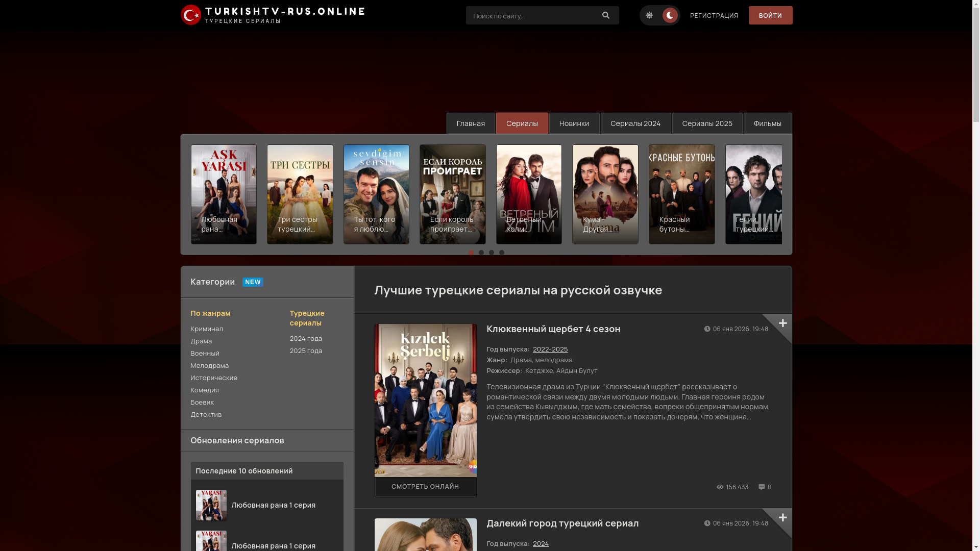Open Красные бутоны poster
Viewport: 980px width, 551px height.
(681, 194)
